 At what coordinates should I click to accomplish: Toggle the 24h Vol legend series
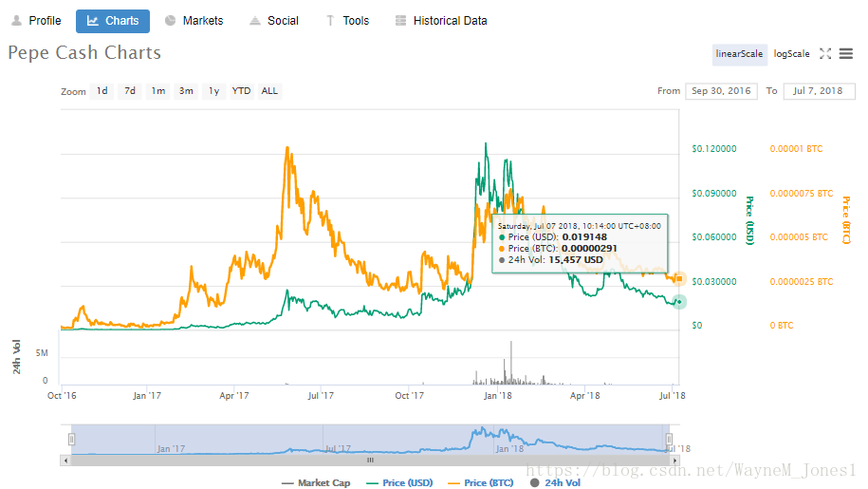555,483
